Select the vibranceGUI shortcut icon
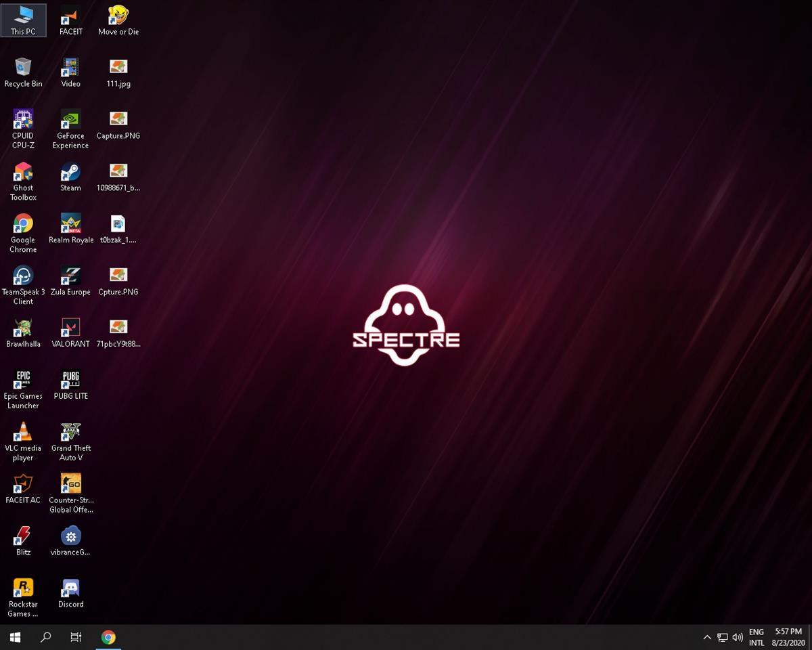812x650 pixels. 71,541
